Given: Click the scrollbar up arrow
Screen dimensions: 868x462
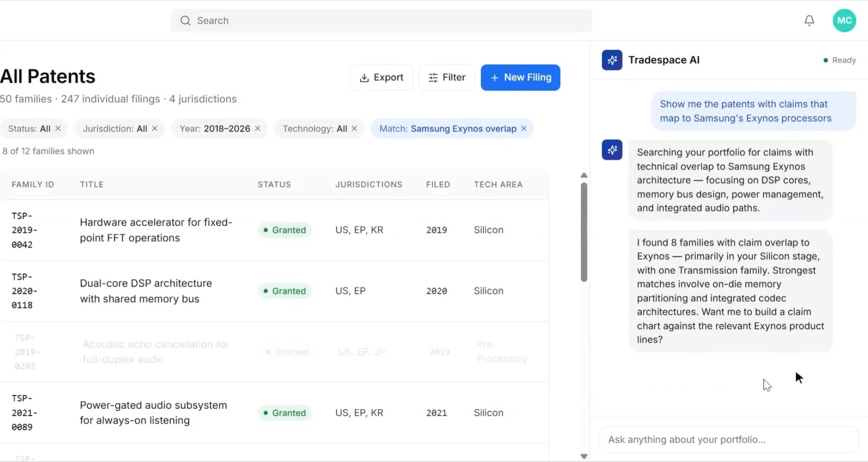Looking at the screenshot, I should [584, 175].
